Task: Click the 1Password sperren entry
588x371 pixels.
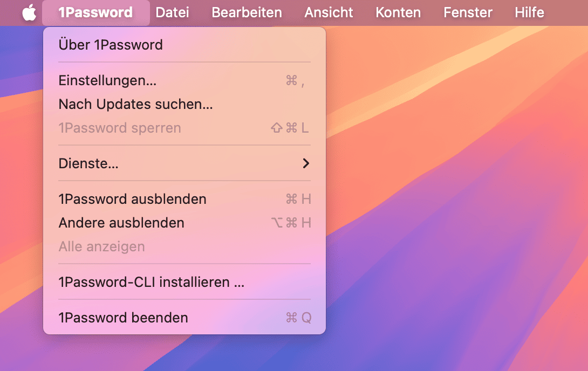Action: coord(120,128)
